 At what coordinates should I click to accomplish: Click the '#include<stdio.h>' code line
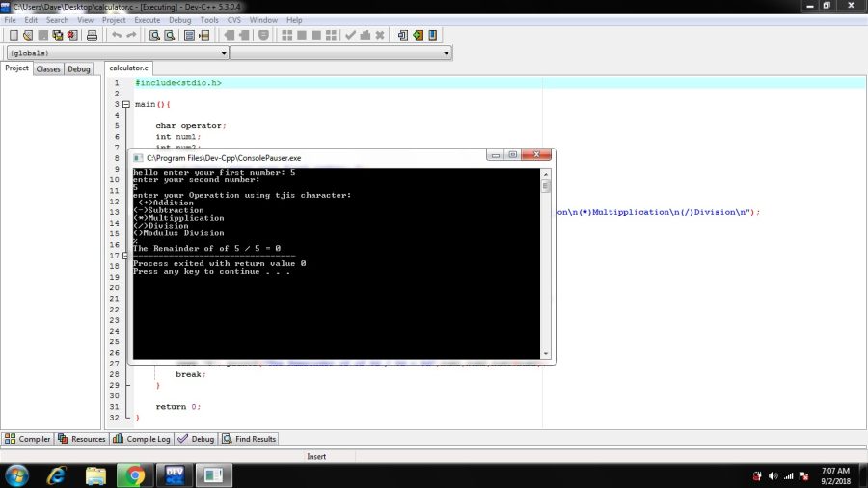click(178, 82)
